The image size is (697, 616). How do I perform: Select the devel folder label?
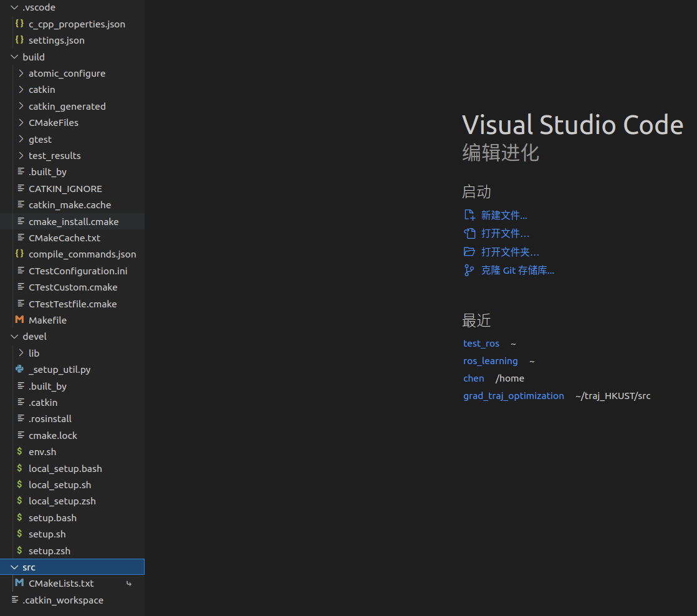[34, 337]
